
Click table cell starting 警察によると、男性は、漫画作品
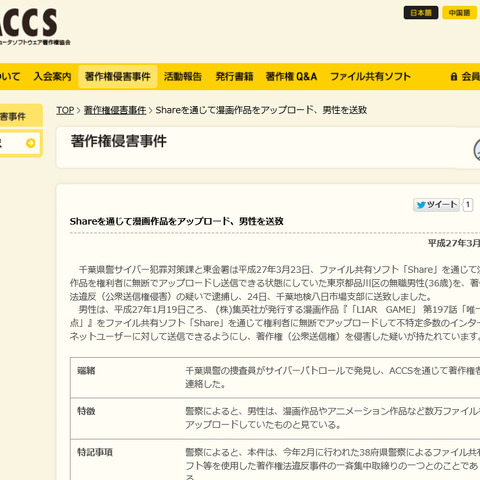[332, 418]
